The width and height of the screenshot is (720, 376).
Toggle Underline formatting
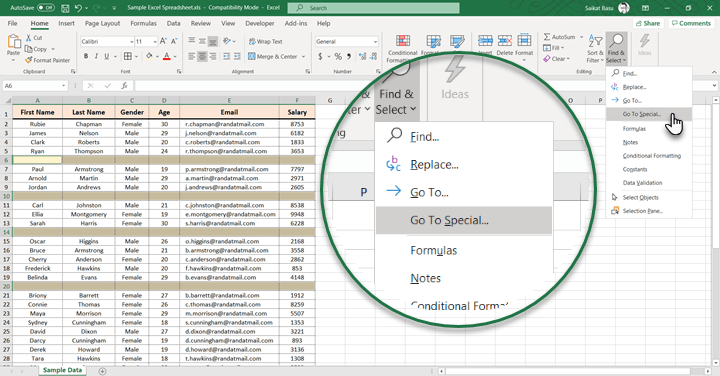pos(107,56)
